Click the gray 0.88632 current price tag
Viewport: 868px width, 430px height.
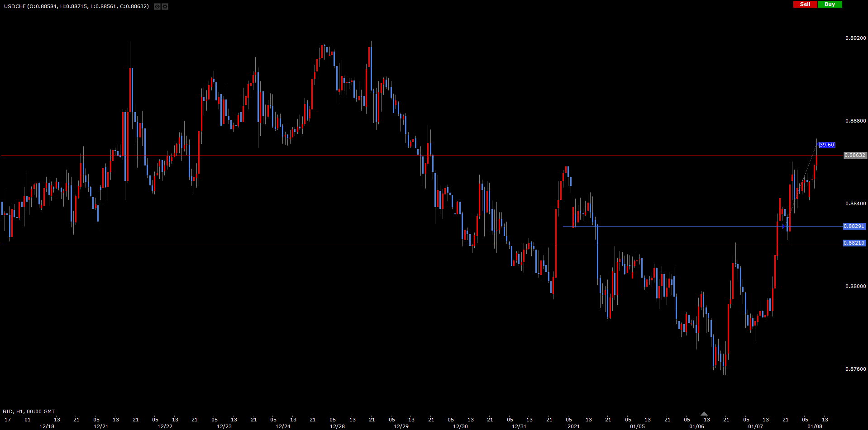(x=855, y=155)
